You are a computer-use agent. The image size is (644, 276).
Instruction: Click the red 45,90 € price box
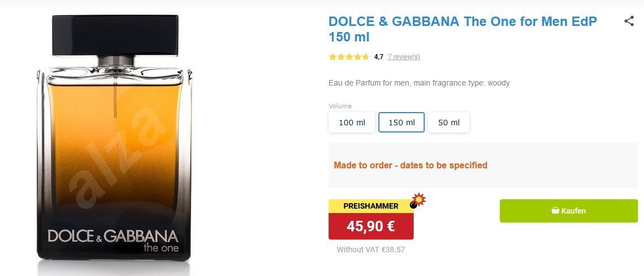point(371,226)
